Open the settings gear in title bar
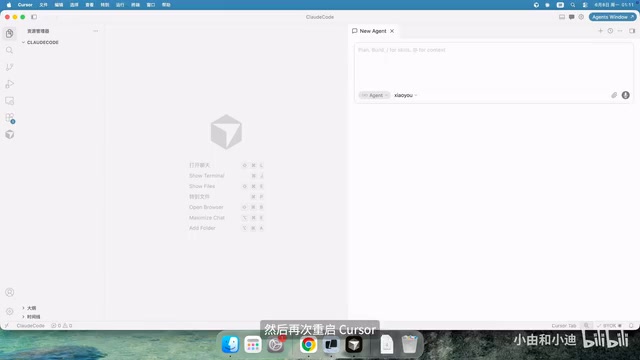Viewport: 640px width, 360px height. (581, 17)
